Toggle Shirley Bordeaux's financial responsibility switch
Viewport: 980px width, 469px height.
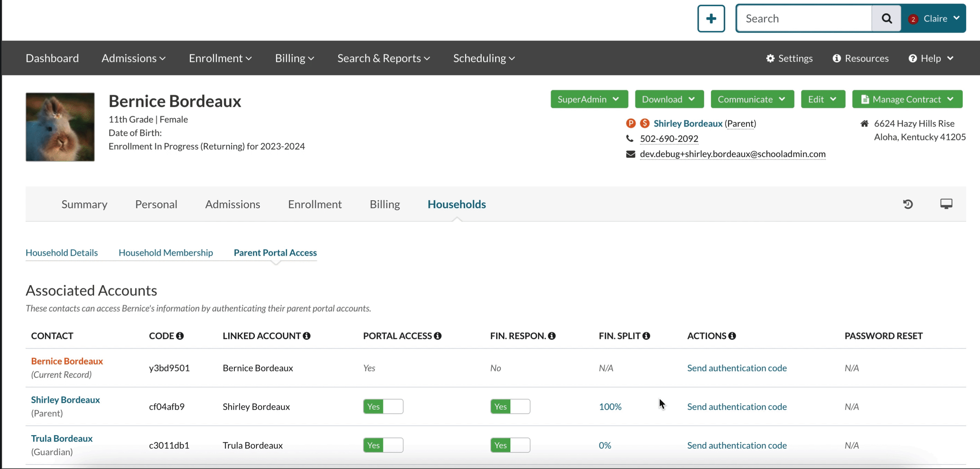tap(510, 407)
